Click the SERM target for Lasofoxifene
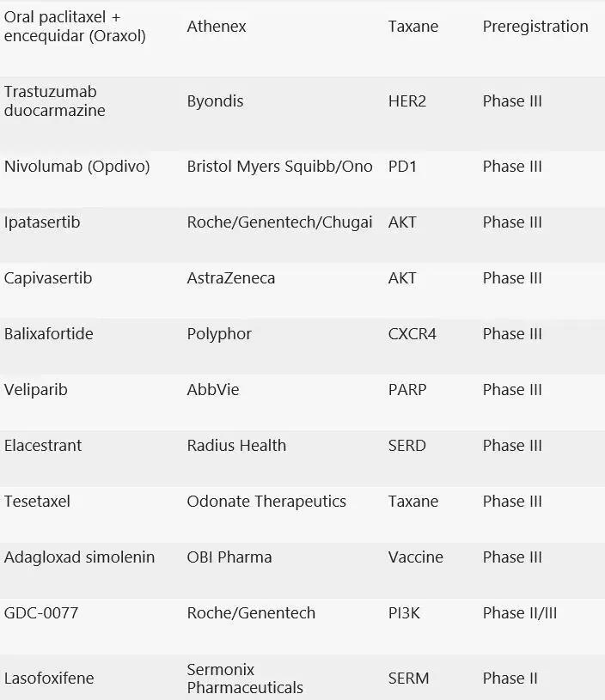This screenshot has height=700, width=605. [408, 679]
